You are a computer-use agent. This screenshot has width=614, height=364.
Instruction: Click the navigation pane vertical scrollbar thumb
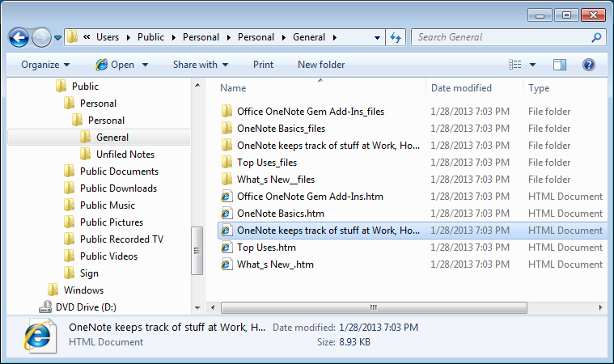point(197,251)
